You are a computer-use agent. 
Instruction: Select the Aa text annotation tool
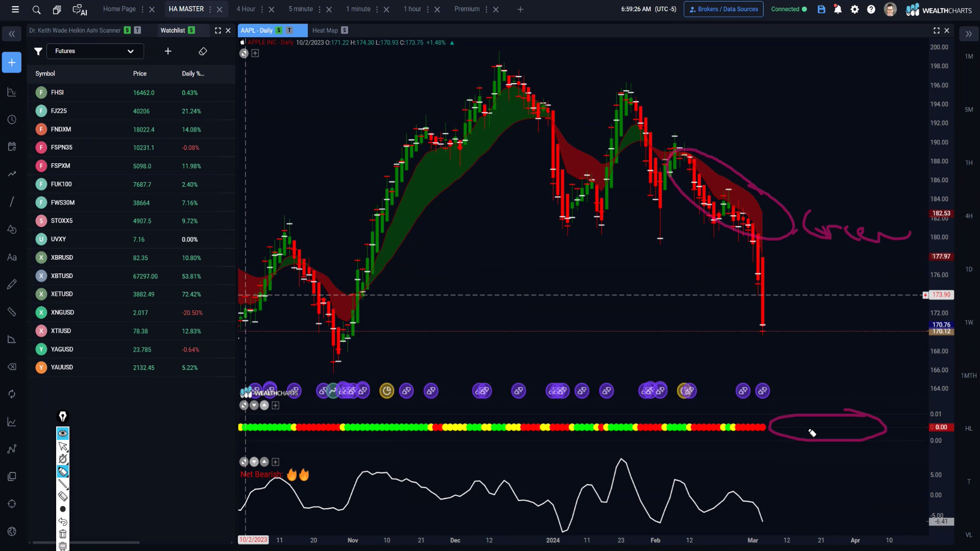coord(12,257)
